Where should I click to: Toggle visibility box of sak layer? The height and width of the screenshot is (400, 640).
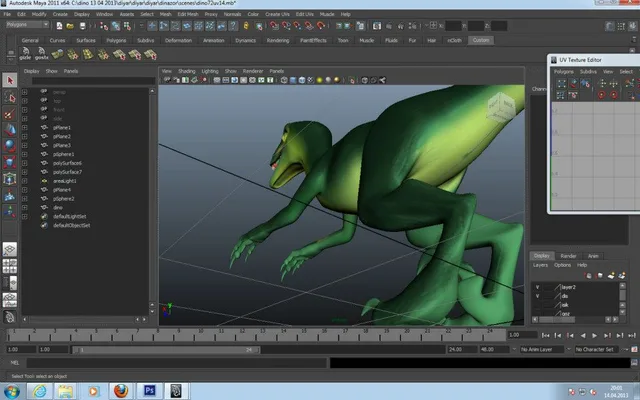tap(538, 305)
